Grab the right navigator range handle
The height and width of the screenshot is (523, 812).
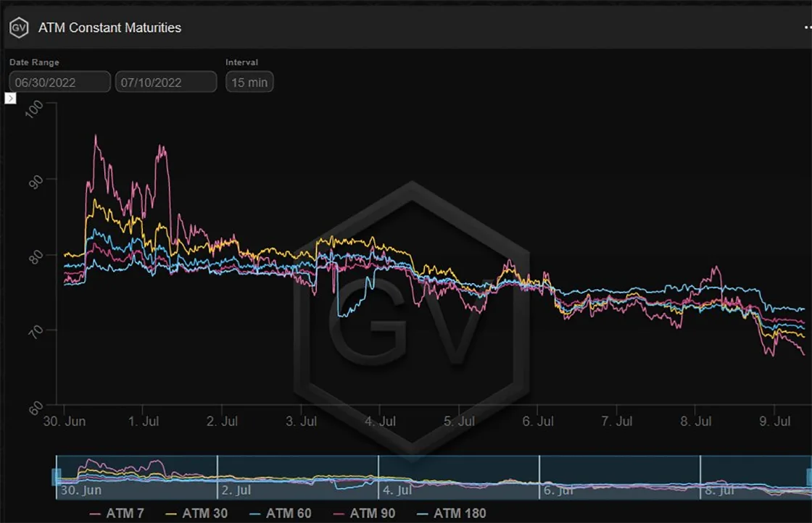809,477
